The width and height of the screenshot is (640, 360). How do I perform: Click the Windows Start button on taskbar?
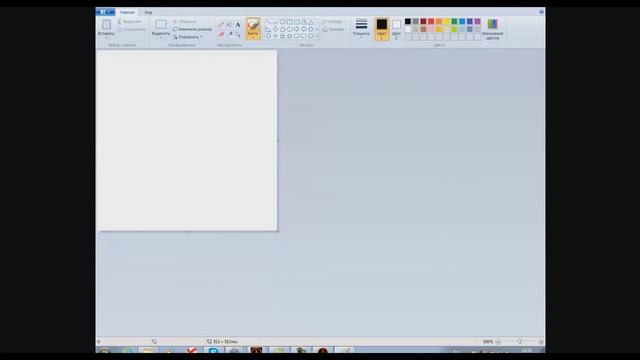[x=104, y=350]
